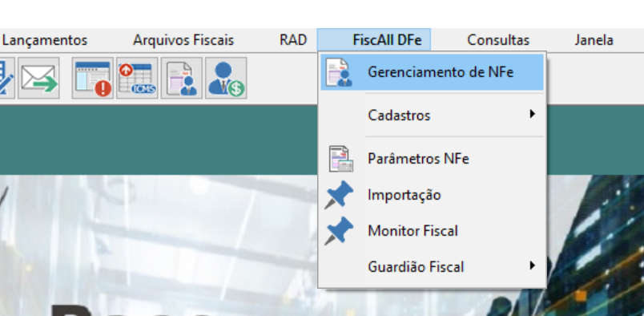Open the Janela menu

(x=594, y=40)
